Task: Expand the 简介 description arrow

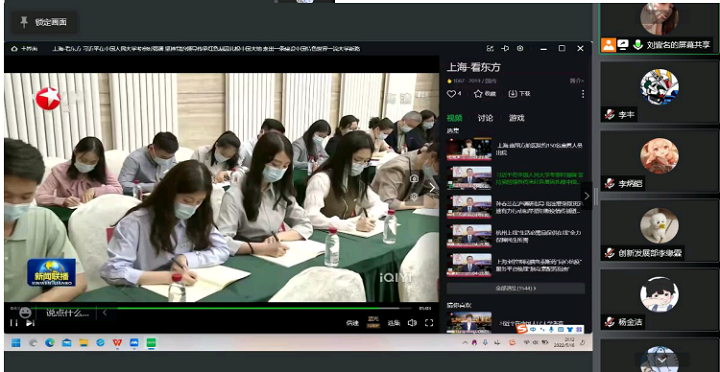Action: tap(577, 81)
